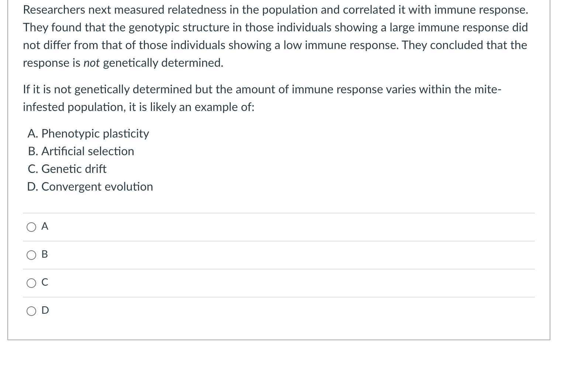Click the question line beginning 'If it is not'

262,90
